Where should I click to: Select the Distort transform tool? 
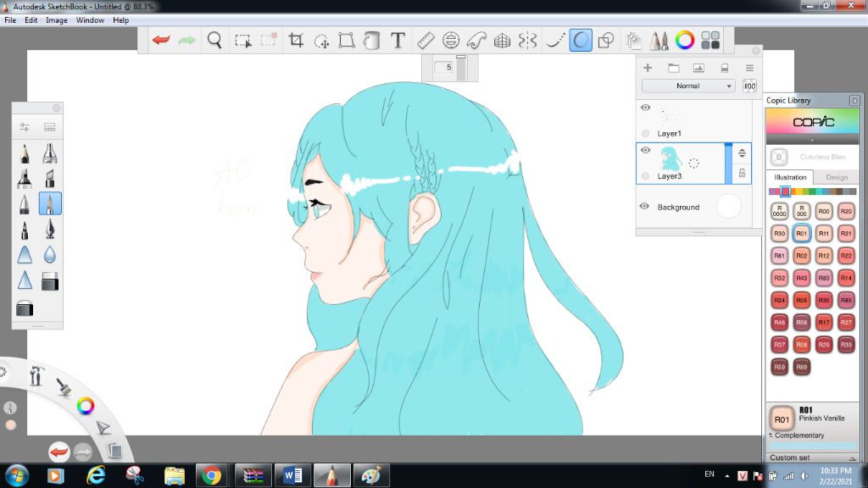[x=347, y=40]
